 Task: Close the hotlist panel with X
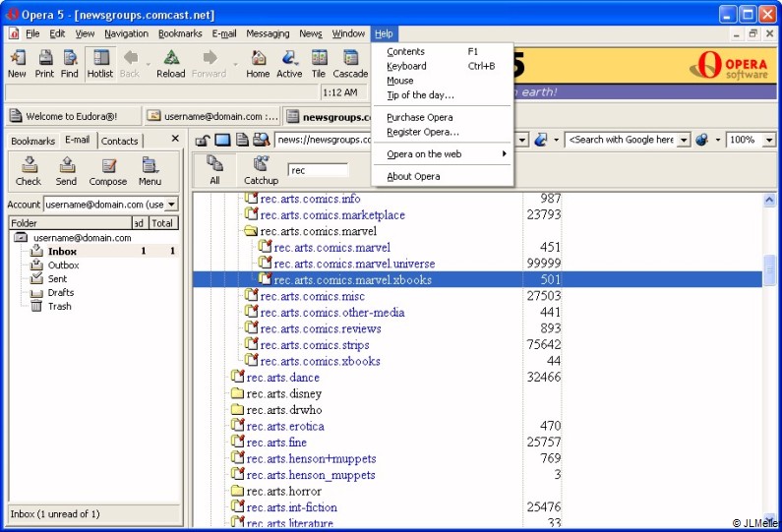click(x=175, y=139)
